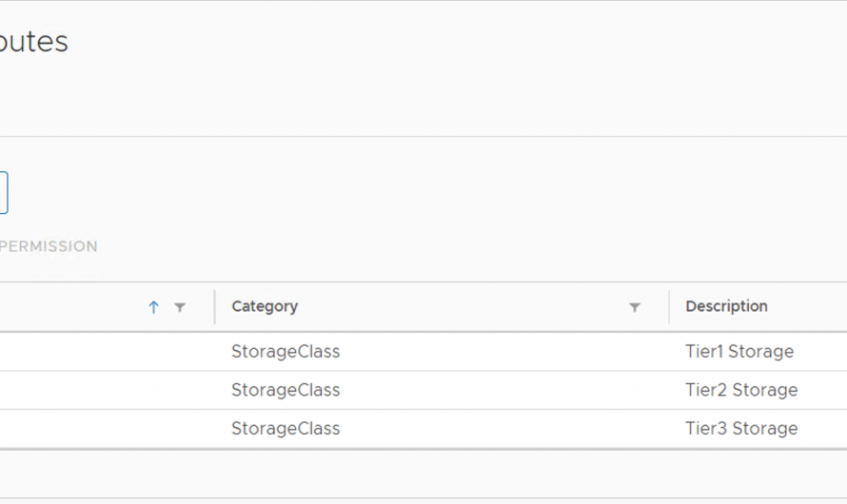The image size is (847, 504).
Task: Click the page title ending in 'butes'
Action: coord(33,43)
